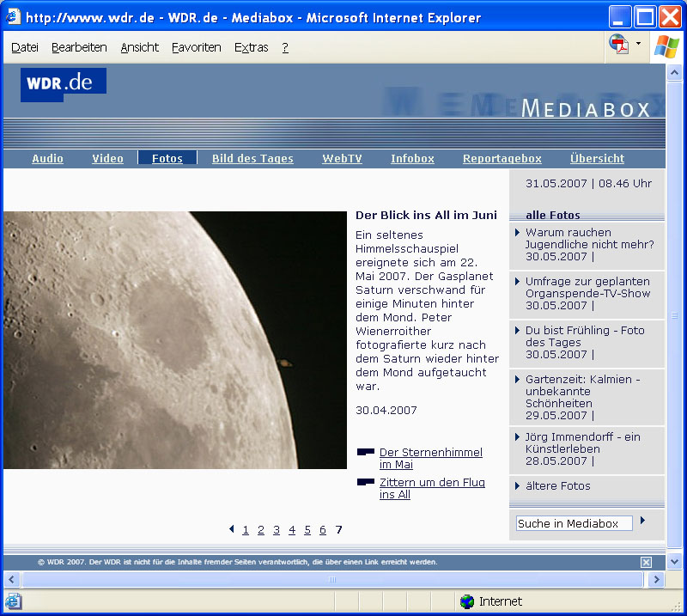Open 'Warum rauchen Jugendliche nicht mehr?' entry
Viewport: 687px width, 616px height.
tap(589, 244)
